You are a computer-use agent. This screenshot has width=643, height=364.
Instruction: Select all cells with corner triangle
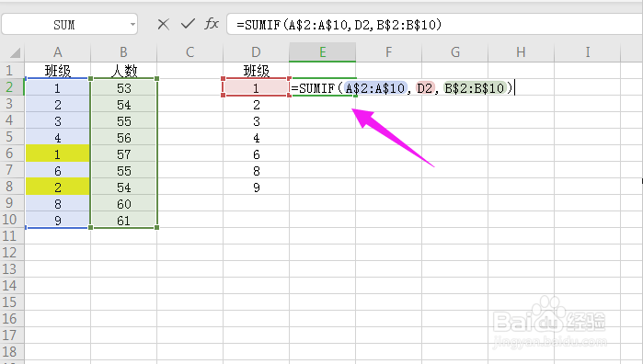click(x=15, y=52)
